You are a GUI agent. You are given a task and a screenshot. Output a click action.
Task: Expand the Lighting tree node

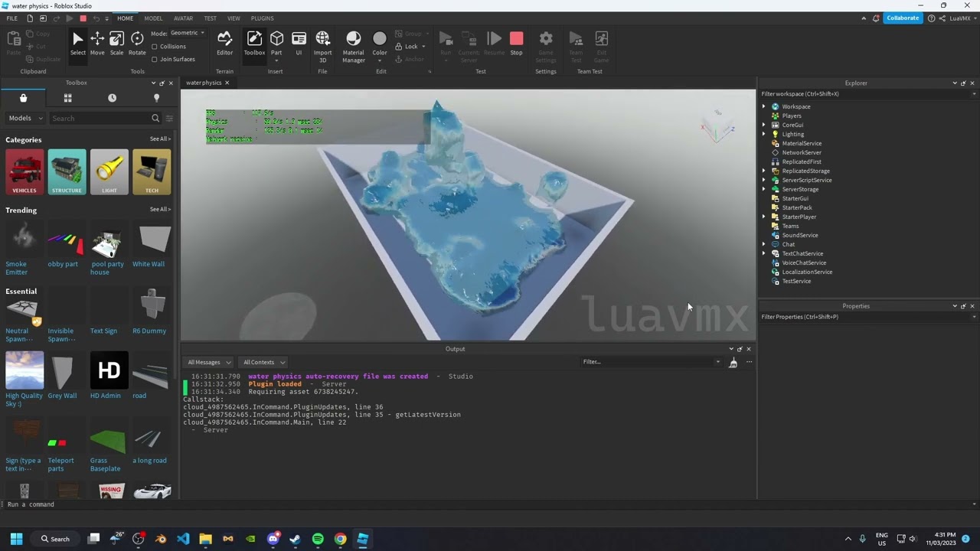pos(763,134)
